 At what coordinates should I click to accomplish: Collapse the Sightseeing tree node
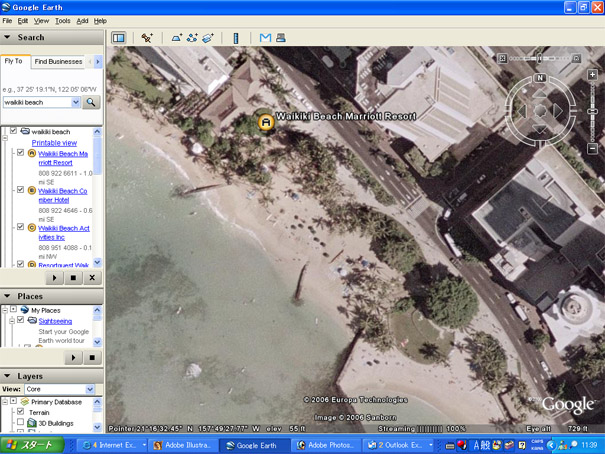pyautogui.click(x=12, y=320)
